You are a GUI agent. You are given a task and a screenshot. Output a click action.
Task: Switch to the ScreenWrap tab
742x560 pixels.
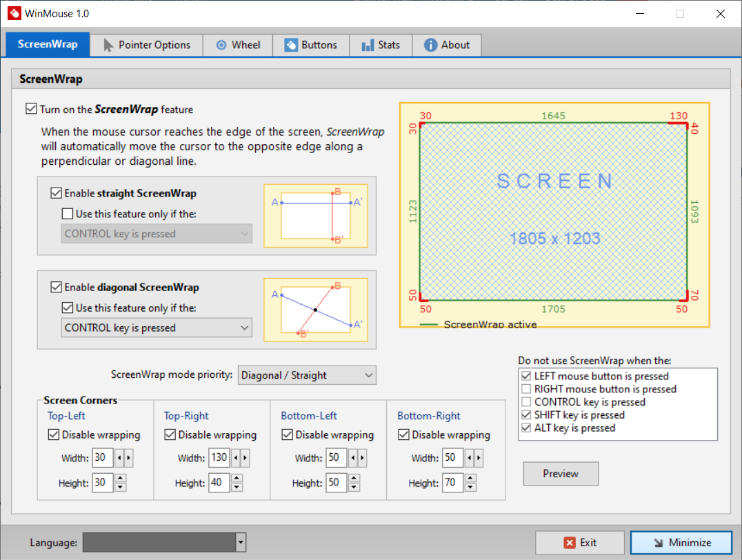(x=48, y=45)
